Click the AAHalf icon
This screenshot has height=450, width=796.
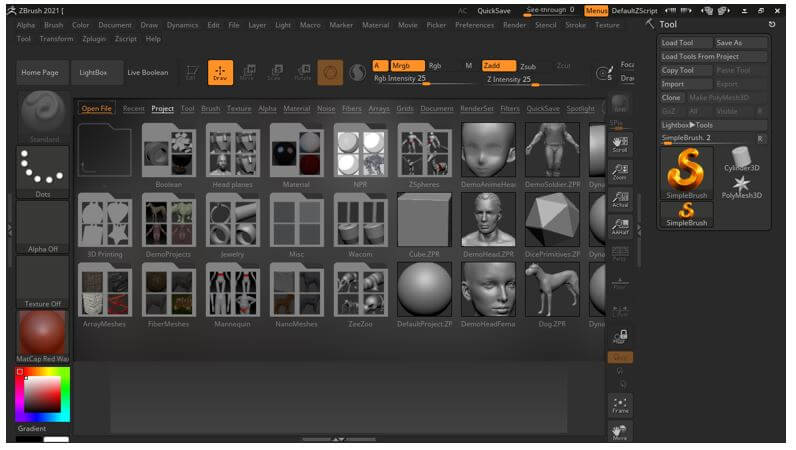[620, 226]
